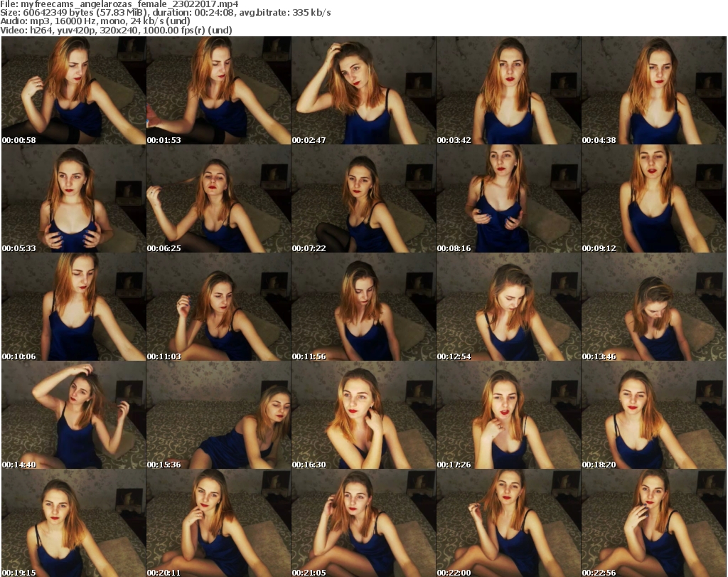
Task: Select the thumbnail timestamped 00:03:42
Action: [x=508, y=90]
